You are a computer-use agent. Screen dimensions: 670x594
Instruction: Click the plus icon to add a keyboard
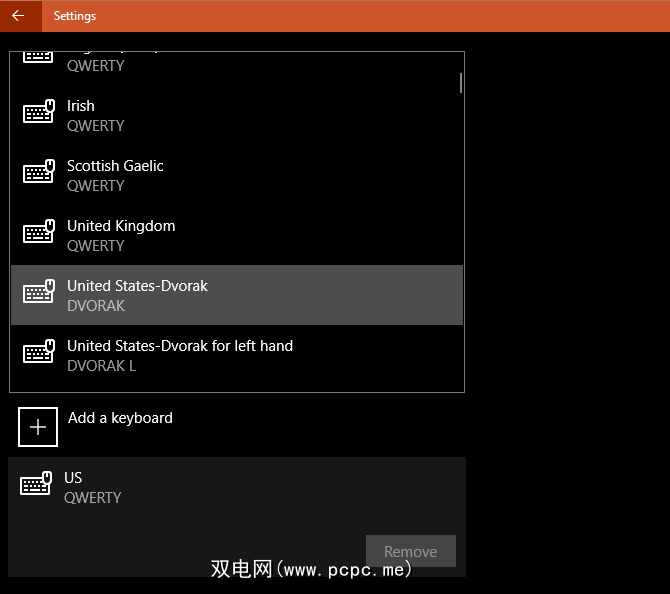click(38, 427)
